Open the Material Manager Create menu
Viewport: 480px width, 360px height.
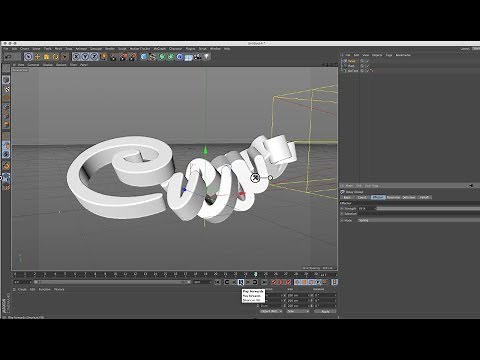[x=22, y=289]
